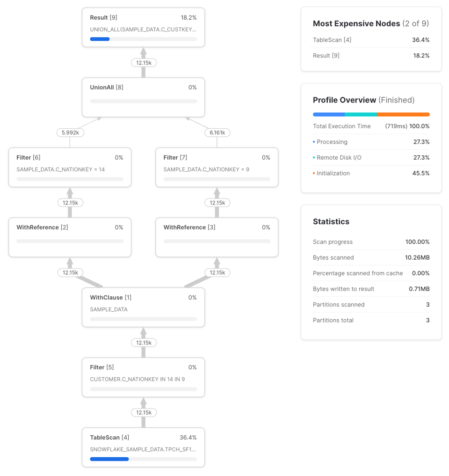Select the UnionAll [8] node
Screen dimensions: 449x476
coord(143,97)
